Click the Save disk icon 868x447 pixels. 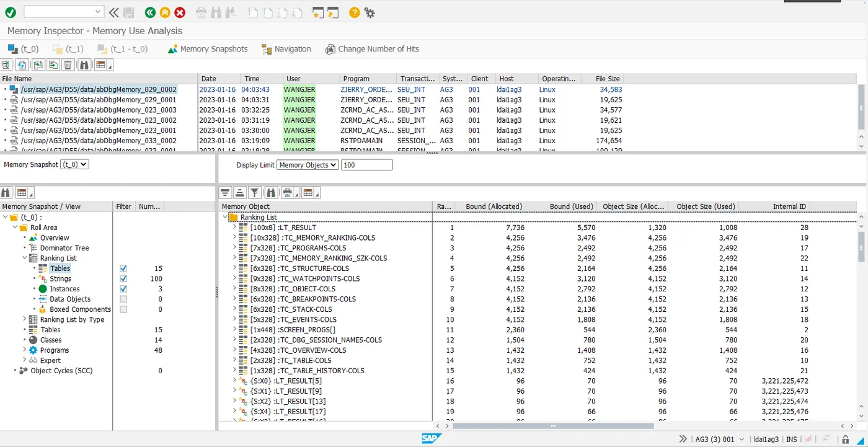point(129,12)
